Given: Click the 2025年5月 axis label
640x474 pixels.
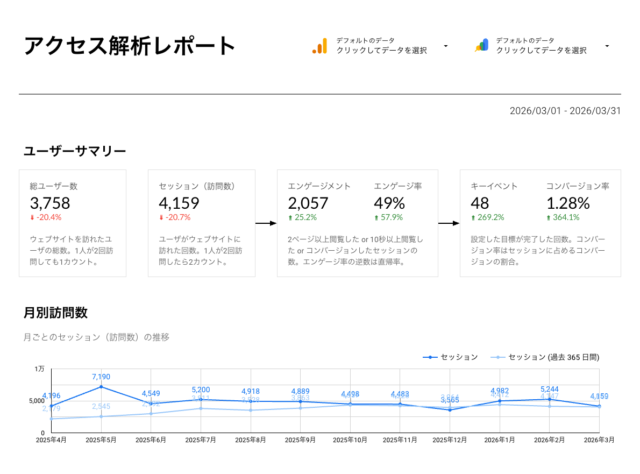Looking at the screenshot, I should pos(101,440).
